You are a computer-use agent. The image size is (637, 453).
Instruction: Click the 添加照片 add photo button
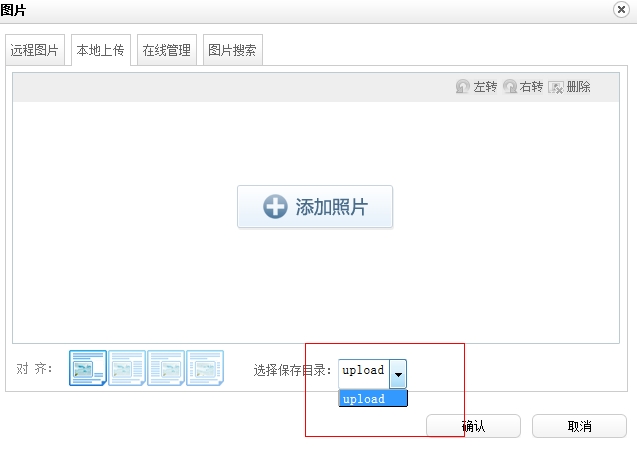click(x=315, y=206)
